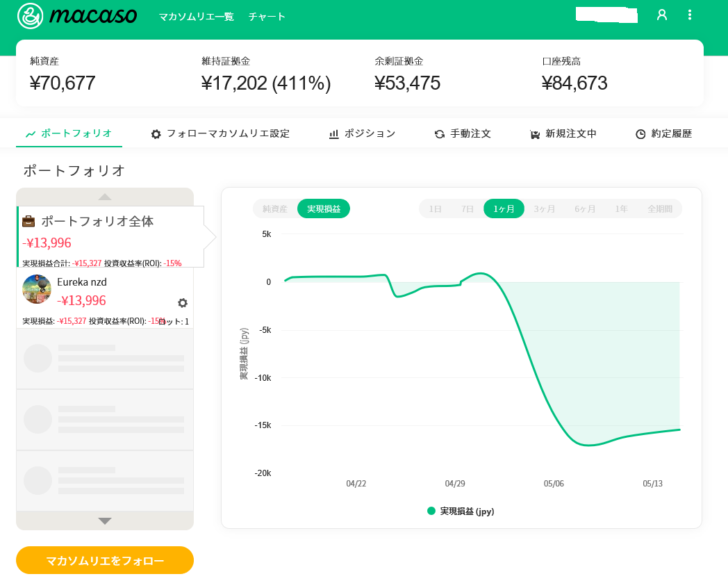Set chart period to 全期間

(659, 208)
